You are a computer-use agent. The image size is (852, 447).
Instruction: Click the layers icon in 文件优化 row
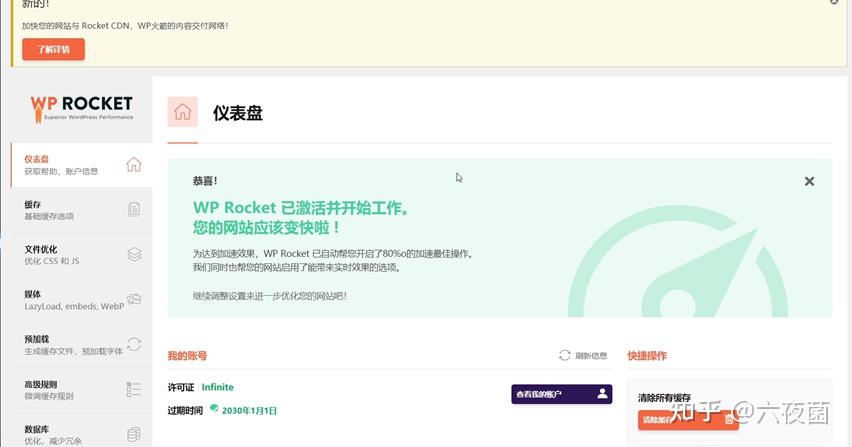tap(134, 254)
